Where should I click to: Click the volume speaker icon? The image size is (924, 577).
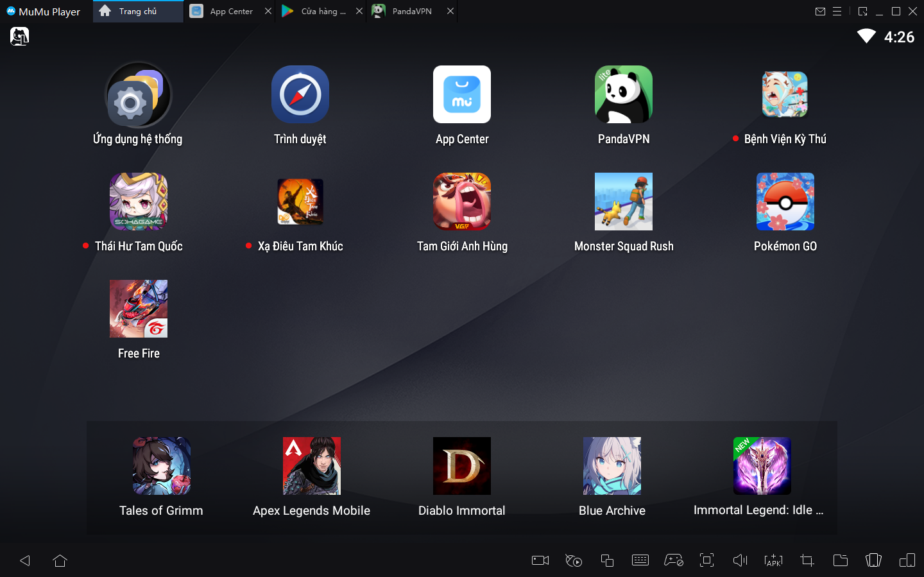point(740,560)
